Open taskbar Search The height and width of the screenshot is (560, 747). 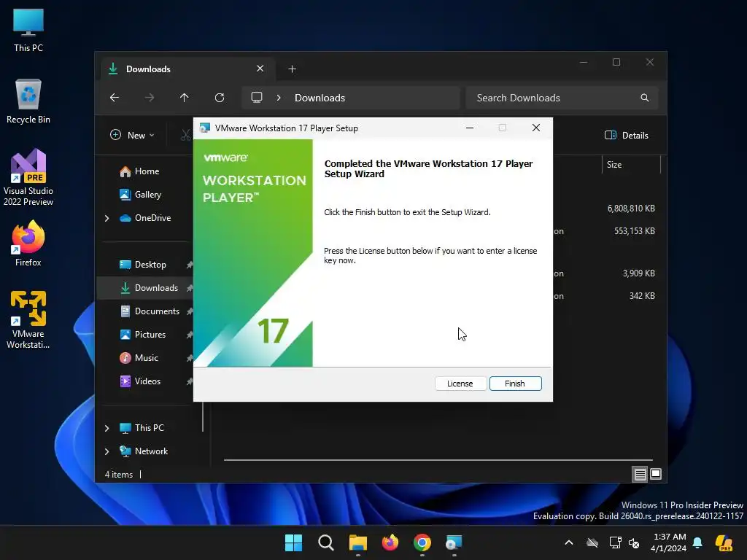pyautogui.click(x=326, y=542)
